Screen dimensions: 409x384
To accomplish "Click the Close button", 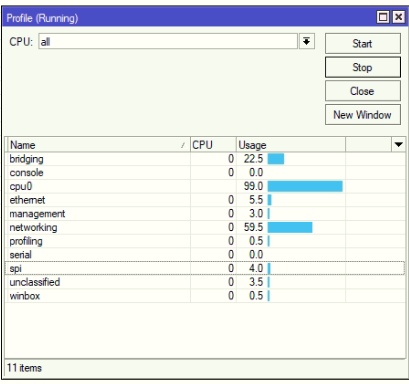I will (x=363, y=91).
